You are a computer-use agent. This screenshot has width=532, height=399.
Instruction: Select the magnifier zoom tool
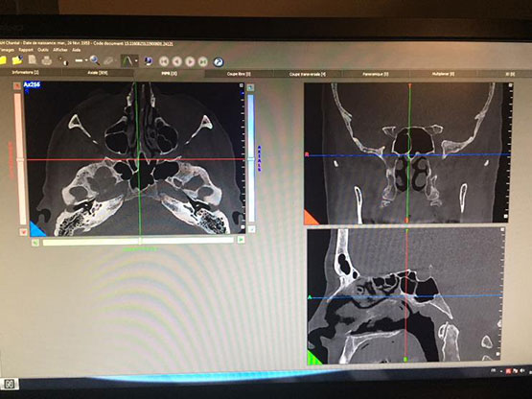95,60
